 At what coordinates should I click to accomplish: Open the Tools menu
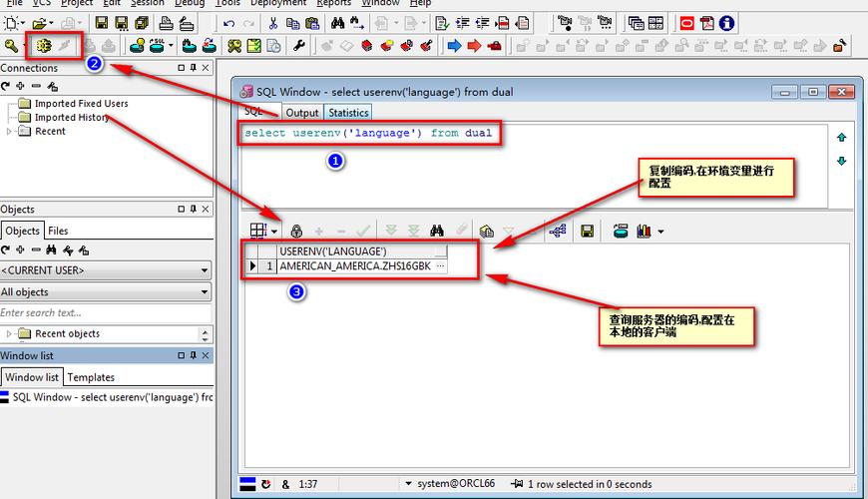point(227,3)
